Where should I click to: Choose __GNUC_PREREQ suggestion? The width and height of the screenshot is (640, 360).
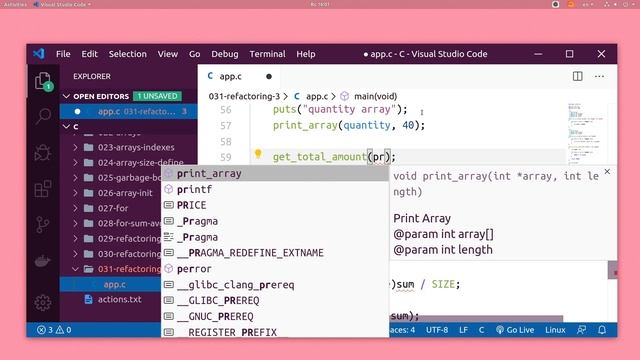click(275, 316)
